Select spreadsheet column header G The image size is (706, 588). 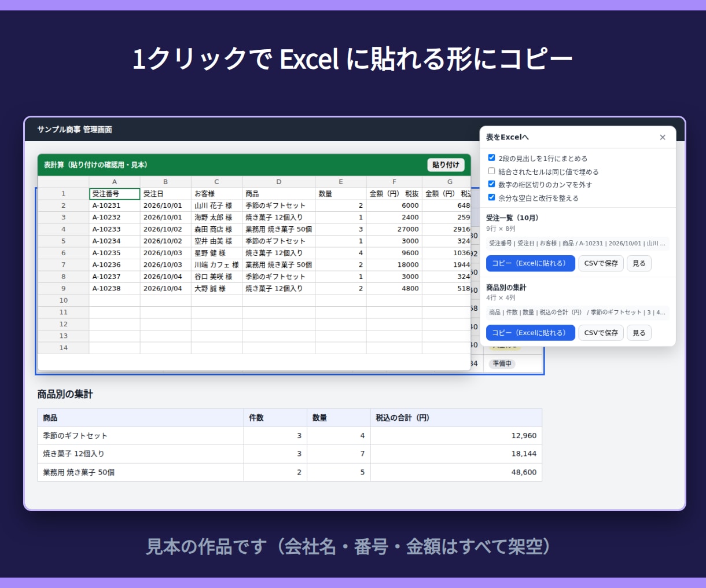click(x=446, y=182)
